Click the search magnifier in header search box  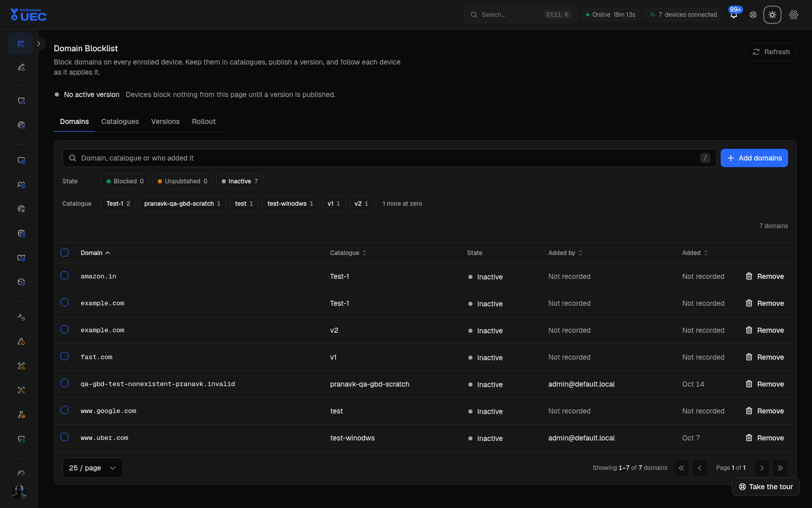[473, 15]
